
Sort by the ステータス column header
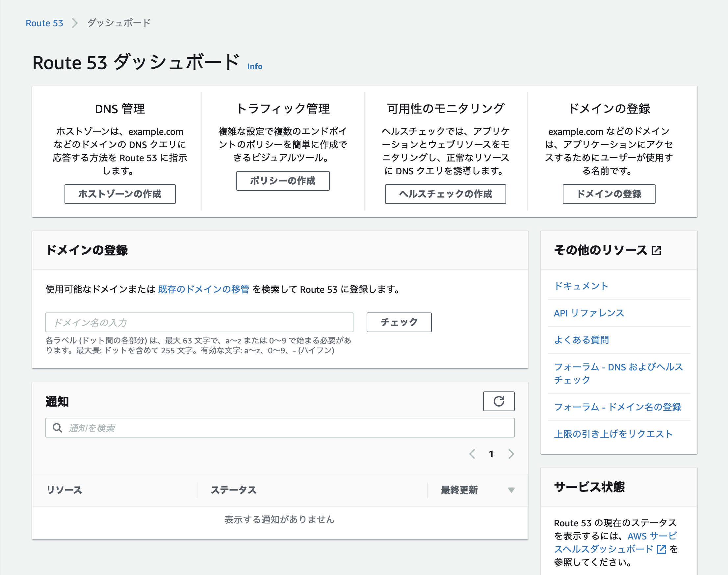[x=233, y=490]
